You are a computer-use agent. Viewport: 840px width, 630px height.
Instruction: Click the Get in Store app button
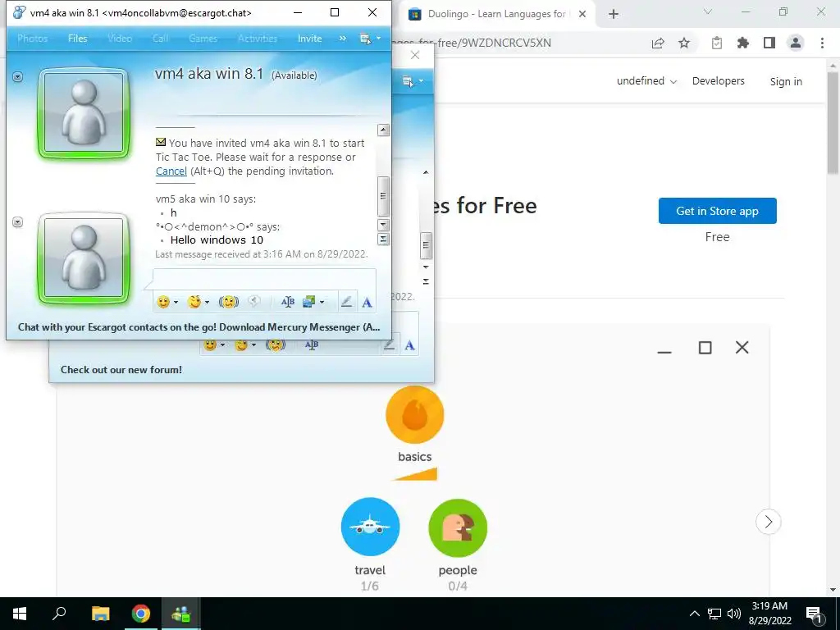(x=717, y=211)
